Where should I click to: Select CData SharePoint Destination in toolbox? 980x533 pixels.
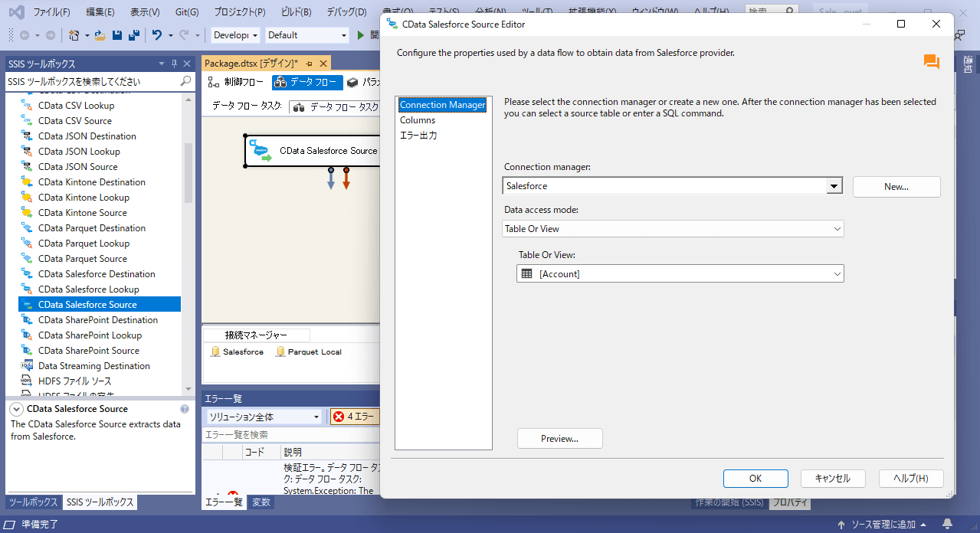coord(98,320)
